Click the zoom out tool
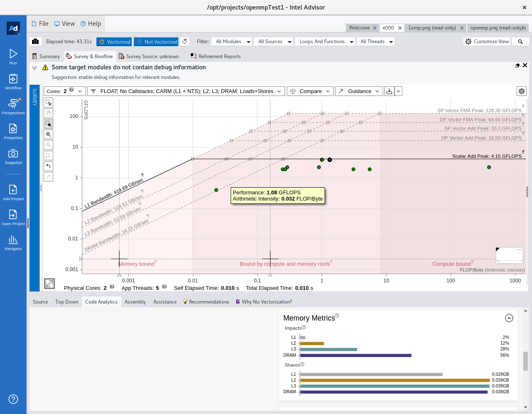Image resolution: width=532 pixels, height=414 pixels. click(x=49, y=145)
